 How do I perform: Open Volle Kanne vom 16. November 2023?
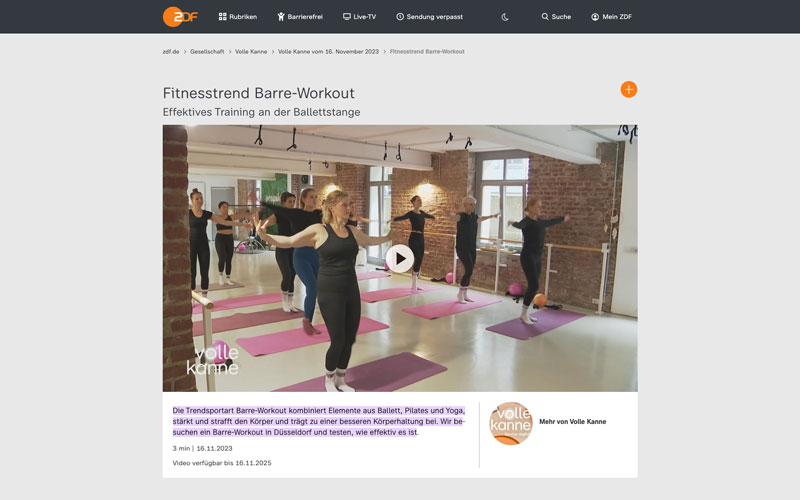(328, 52)
